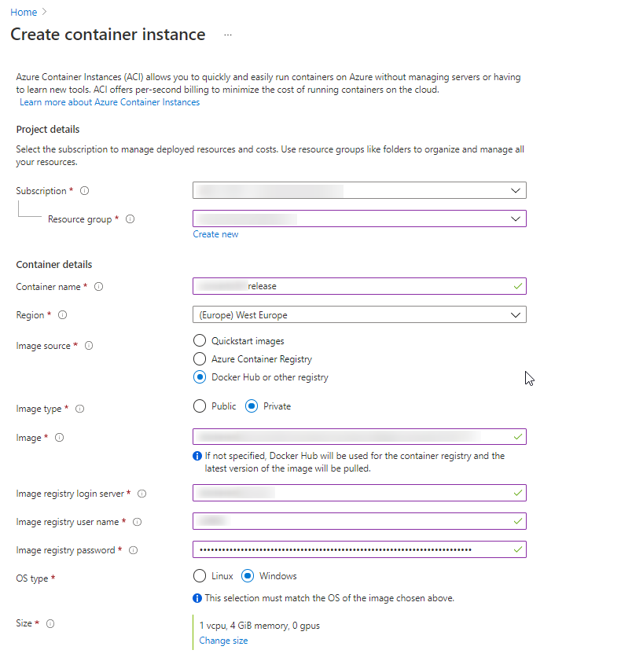Select Linux as the OS type
The image size is (621, 672).
point(200,576)
